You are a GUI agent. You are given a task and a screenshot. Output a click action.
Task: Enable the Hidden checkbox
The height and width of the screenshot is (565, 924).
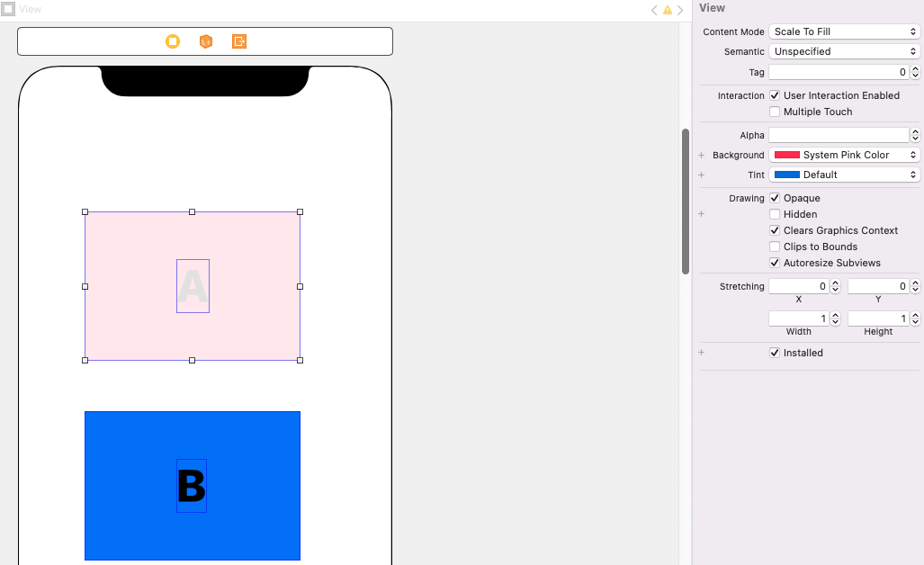775,214
